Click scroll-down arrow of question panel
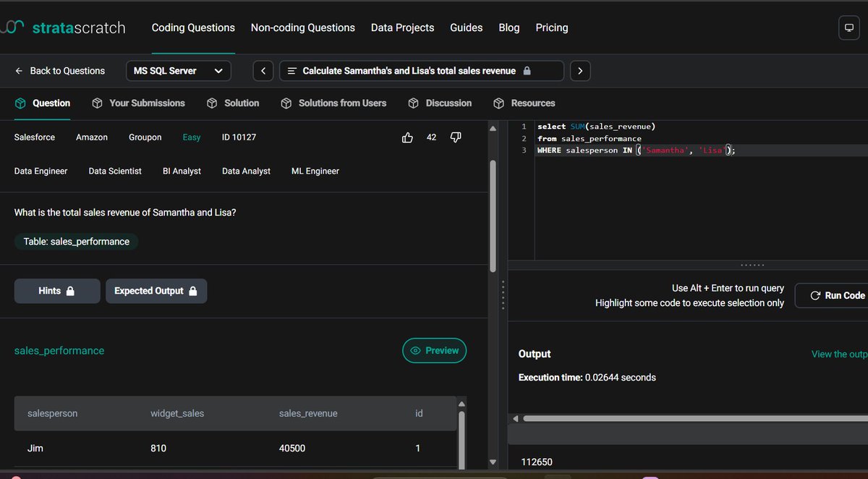The height and width of the screenshot is (479, 868). coord(493,462)
